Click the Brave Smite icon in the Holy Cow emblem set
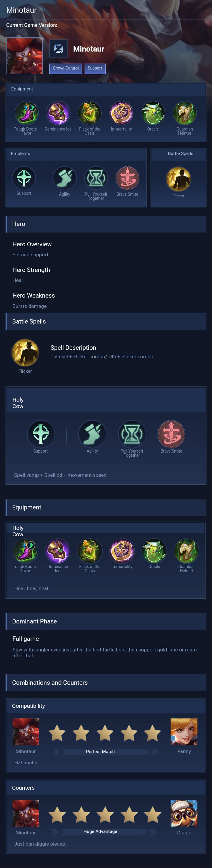 (171, 434)
